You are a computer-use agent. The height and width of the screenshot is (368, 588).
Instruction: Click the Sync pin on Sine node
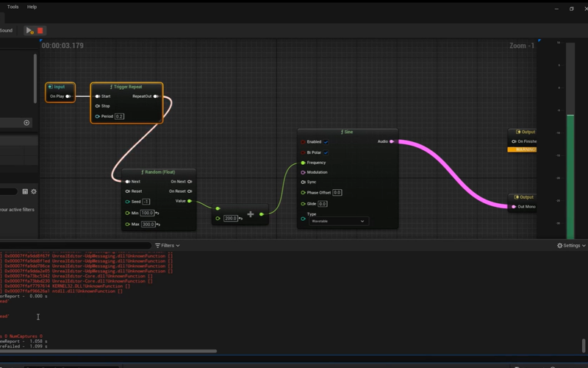click(303, 182)
